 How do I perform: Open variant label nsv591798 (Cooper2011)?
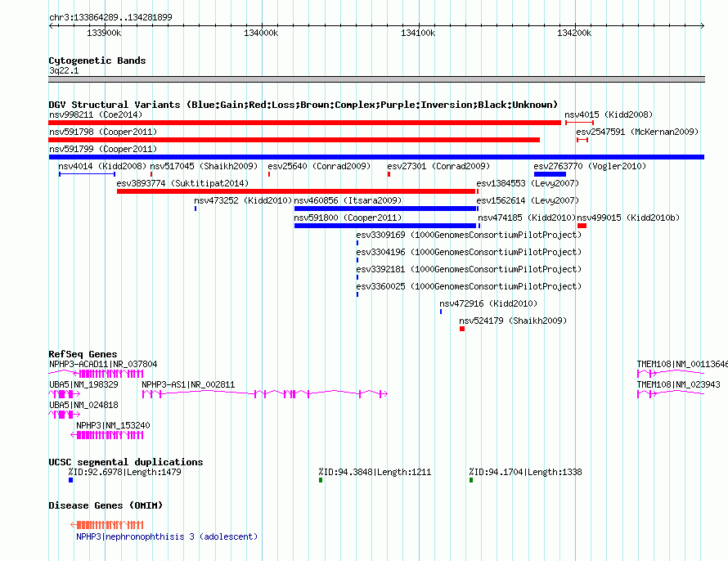[x=103, y=132]
